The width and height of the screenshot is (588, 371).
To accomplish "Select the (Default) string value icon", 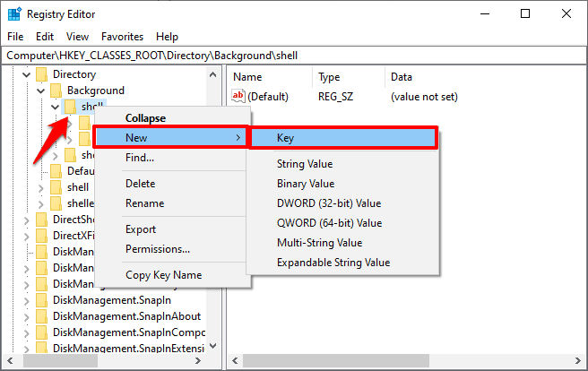I will click(238, 96).
